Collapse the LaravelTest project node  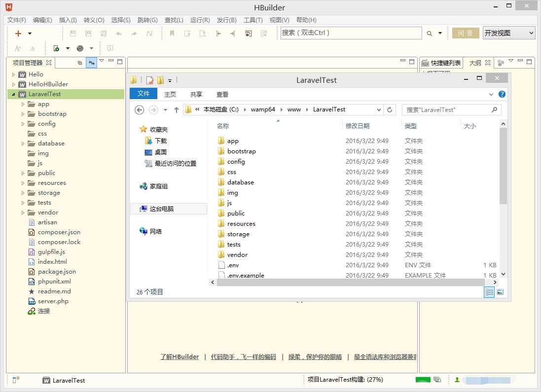click(x=13, y=94)
